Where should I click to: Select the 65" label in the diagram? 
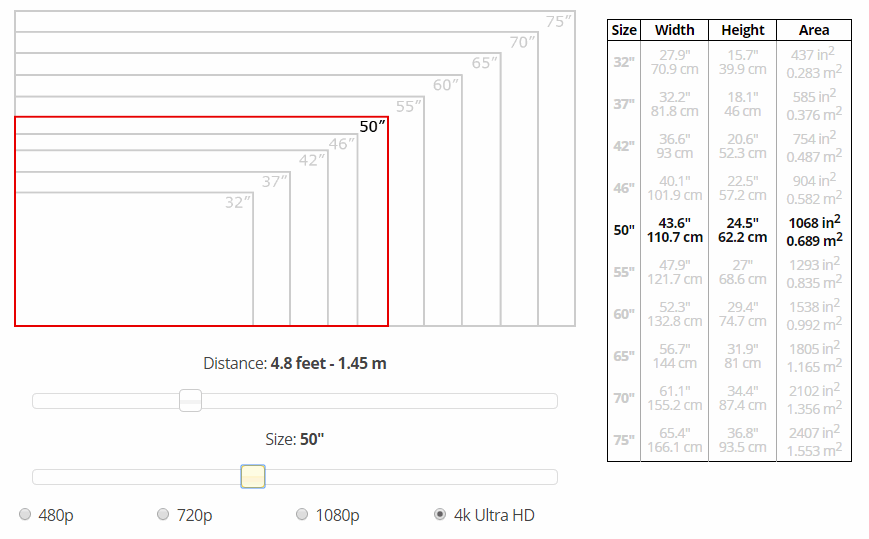pos(485,63)
